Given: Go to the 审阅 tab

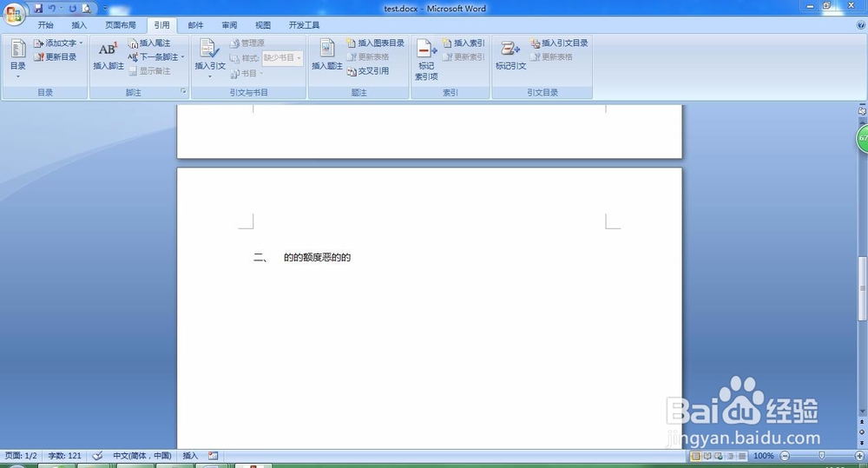Looking at the screenshot, I should (229, 25).
